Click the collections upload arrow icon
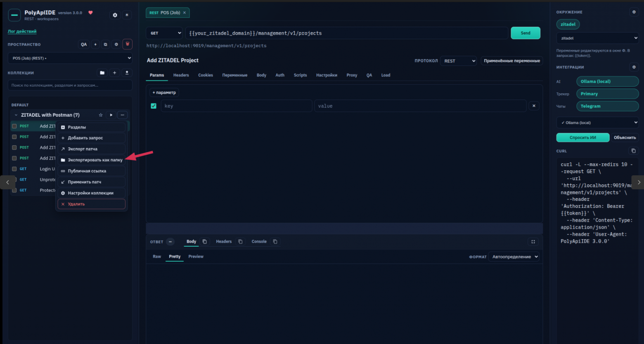The image size is (644, 344). (x=127, y=73)
